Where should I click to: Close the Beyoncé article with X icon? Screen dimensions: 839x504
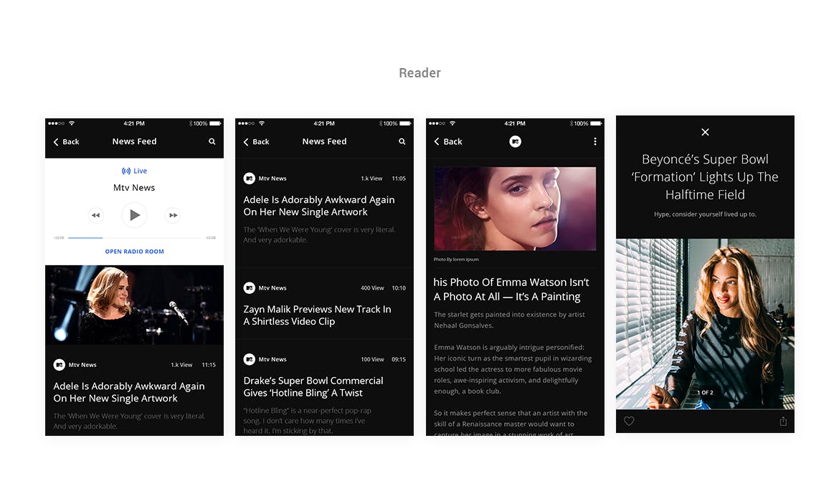(x=705, y=132)
